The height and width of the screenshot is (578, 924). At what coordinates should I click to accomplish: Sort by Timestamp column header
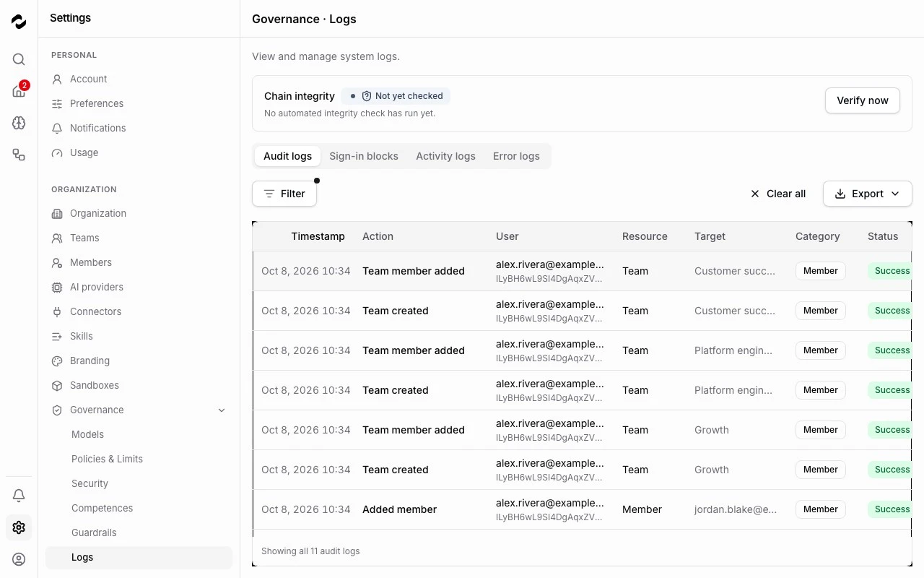(318, 236)
